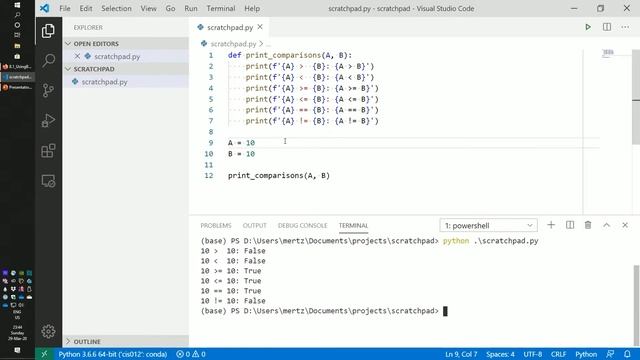Viewport: 640px width, 360px height.
Task: Select Python 3.6.6 interpreter in status bar
Action: (113, 354)
